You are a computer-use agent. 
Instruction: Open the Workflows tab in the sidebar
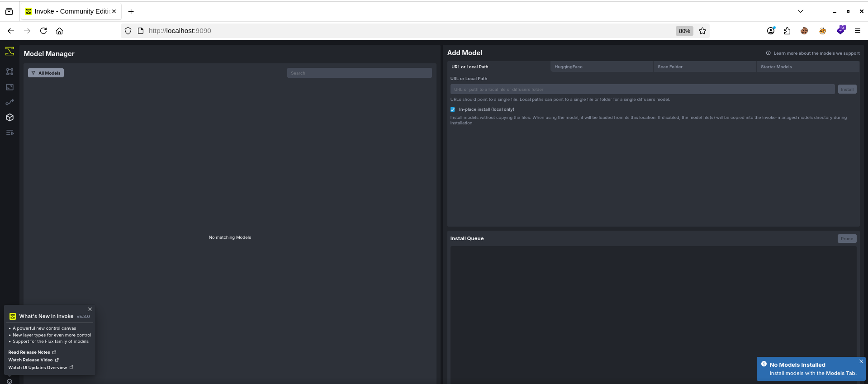(9, 102)
